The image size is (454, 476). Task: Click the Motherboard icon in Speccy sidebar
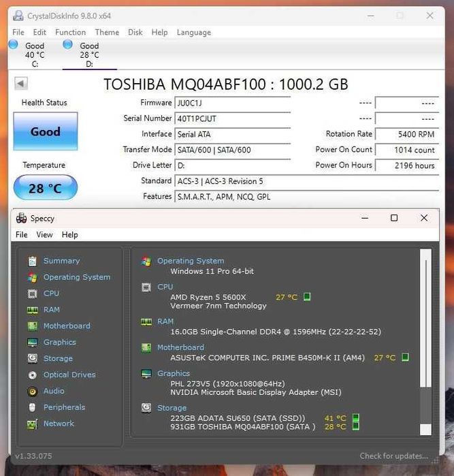pos(33,326)
